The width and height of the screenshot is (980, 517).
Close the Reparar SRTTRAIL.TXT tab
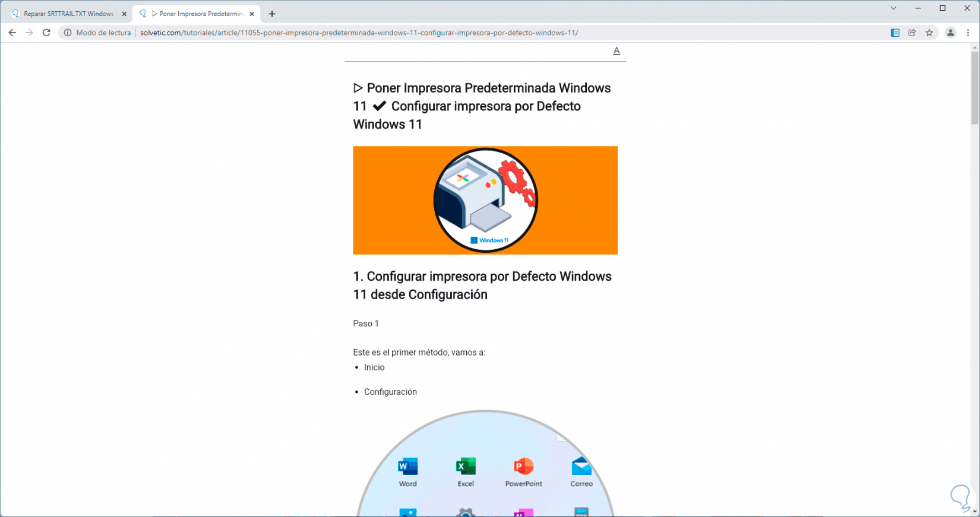click(124, 14)
